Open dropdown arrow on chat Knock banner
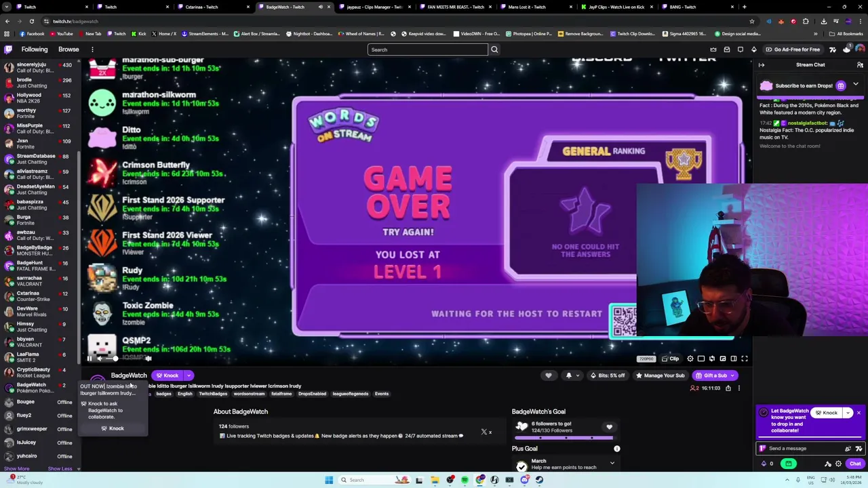This screenshot has width=868, height=488. click(x=848, y=413)
